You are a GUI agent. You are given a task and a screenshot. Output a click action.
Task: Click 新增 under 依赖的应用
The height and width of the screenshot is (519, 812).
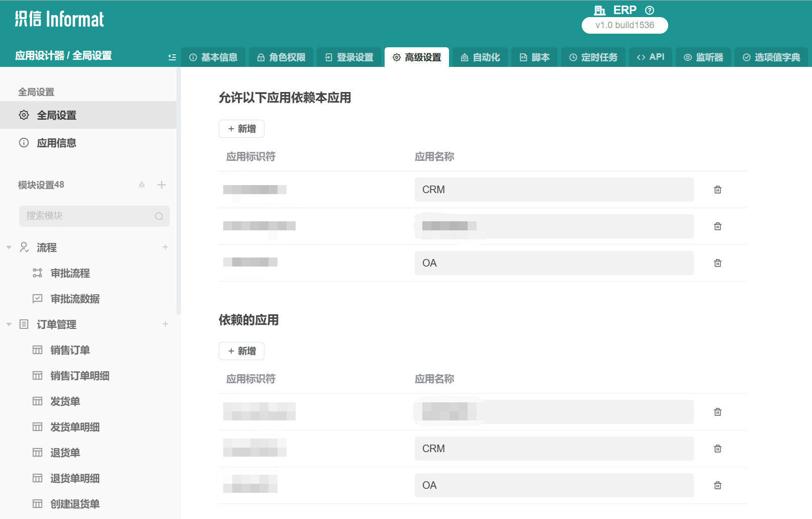pos(241,351)
